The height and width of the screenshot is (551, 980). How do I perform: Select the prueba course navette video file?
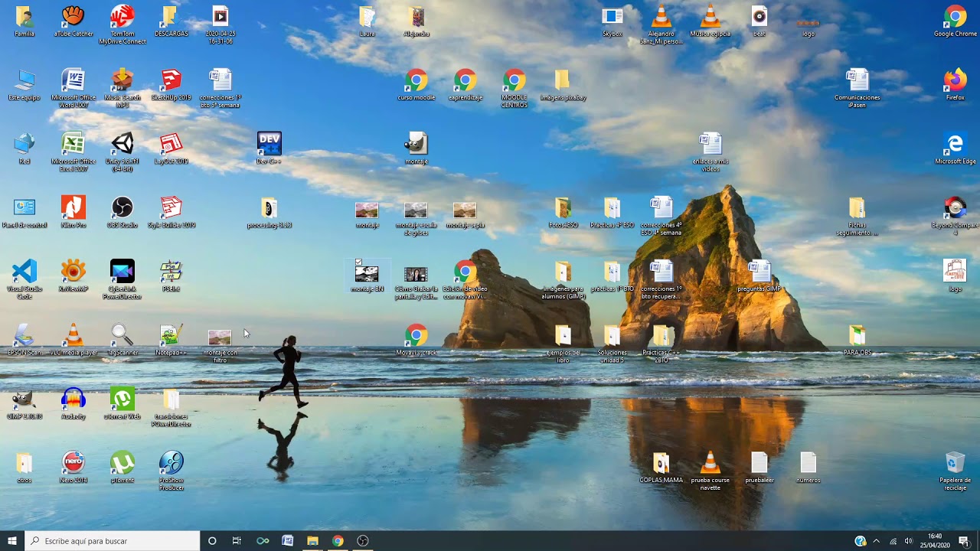710,471
